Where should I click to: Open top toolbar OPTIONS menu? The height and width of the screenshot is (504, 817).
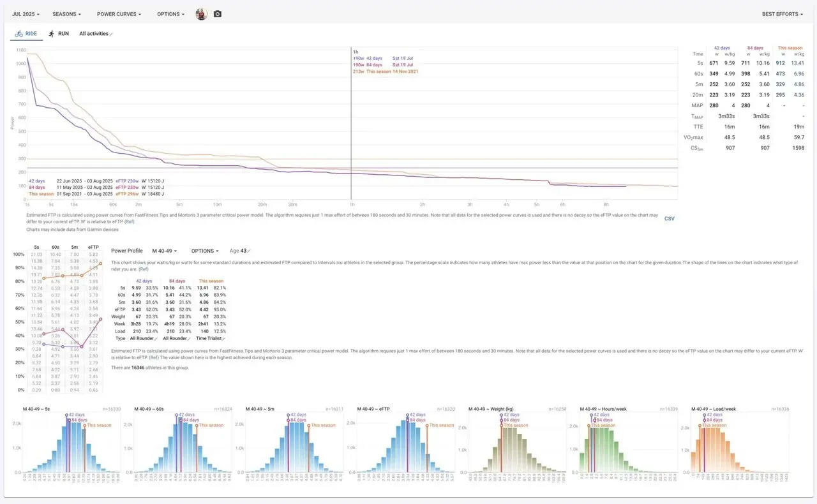(171, 14)
